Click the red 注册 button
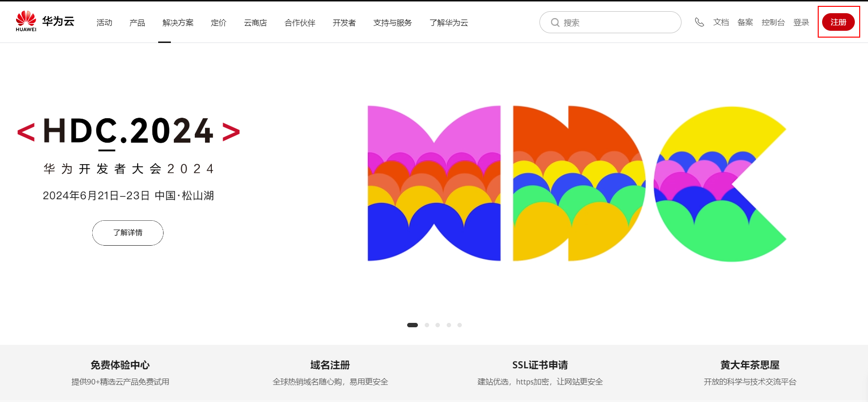This screenshot has width=868, height=402. 838,22
